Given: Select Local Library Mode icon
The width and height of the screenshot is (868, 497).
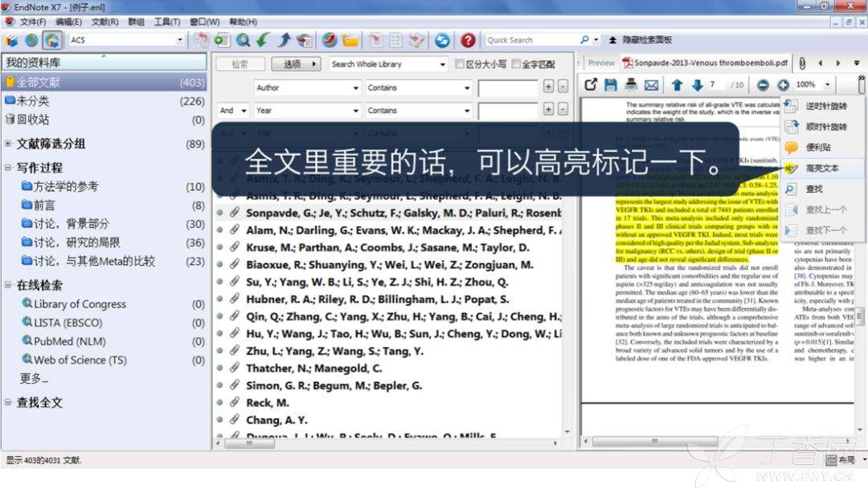Looking at the screenshot, I should pyautogui.click(x=11, y=40).
